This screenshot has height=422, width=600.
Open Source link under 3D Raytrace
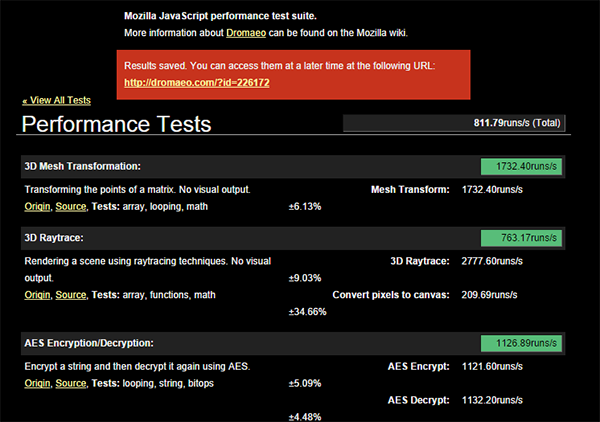70,295
